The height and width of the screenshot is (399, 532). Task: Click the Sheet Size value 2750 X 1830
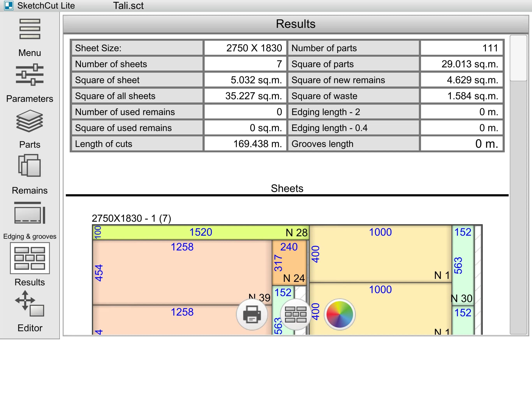pyautogui.click(x=245, y=48)
